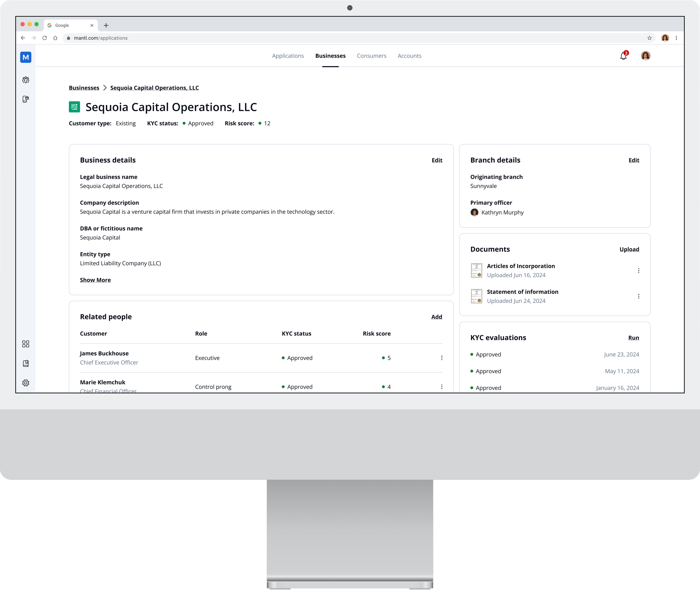Select the Businesses tab
This screenshot has height=590, width=700.
[330, 56]
